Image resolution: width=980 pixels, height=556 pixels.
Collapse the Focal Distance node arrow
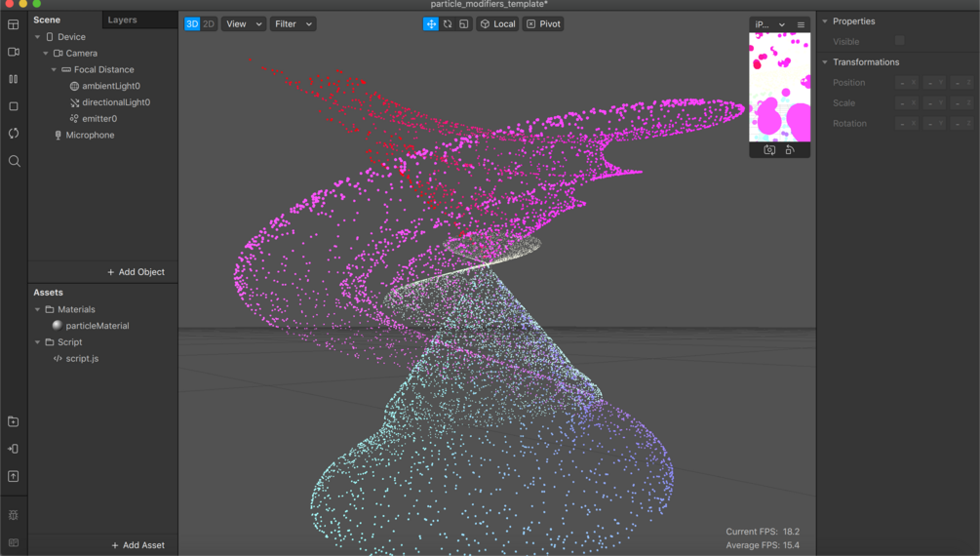pyautogui.click(x=54, y=69)
